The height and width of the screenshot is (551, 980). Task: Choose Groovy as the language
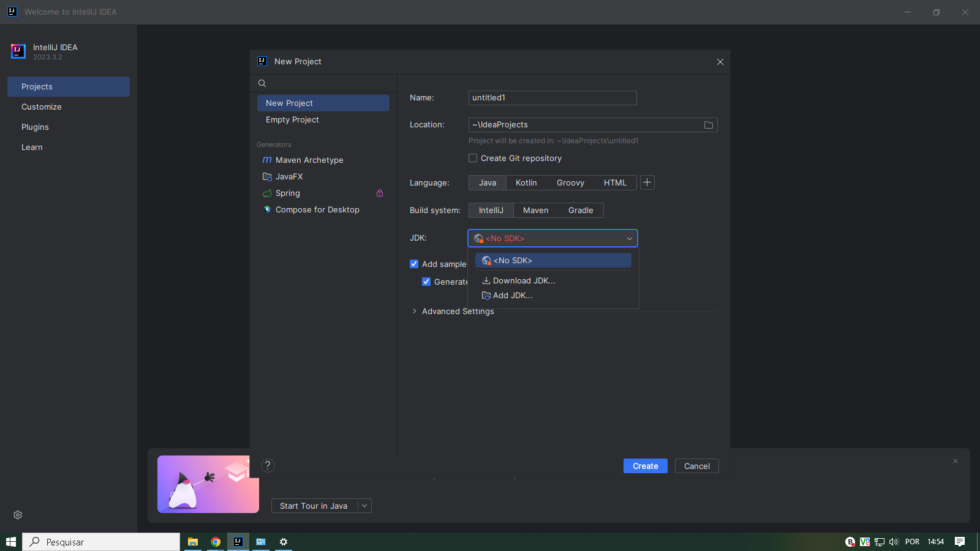pos(570,182)
